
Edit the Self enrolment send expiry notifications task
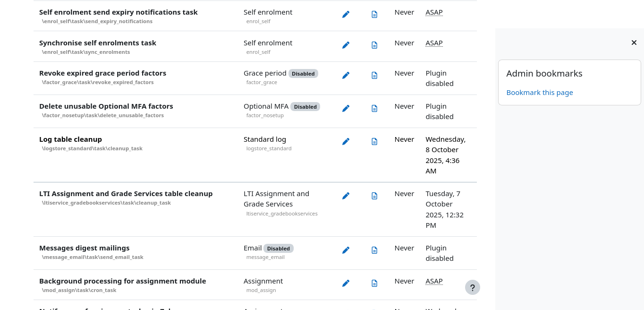point(346,14)
